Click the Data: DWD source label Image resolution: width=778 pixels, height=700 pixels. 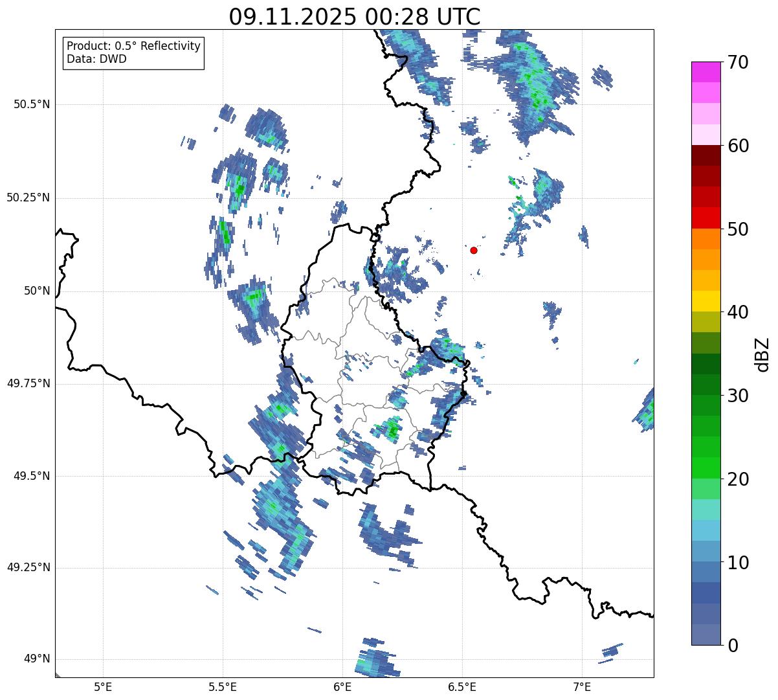click(96, 59)
